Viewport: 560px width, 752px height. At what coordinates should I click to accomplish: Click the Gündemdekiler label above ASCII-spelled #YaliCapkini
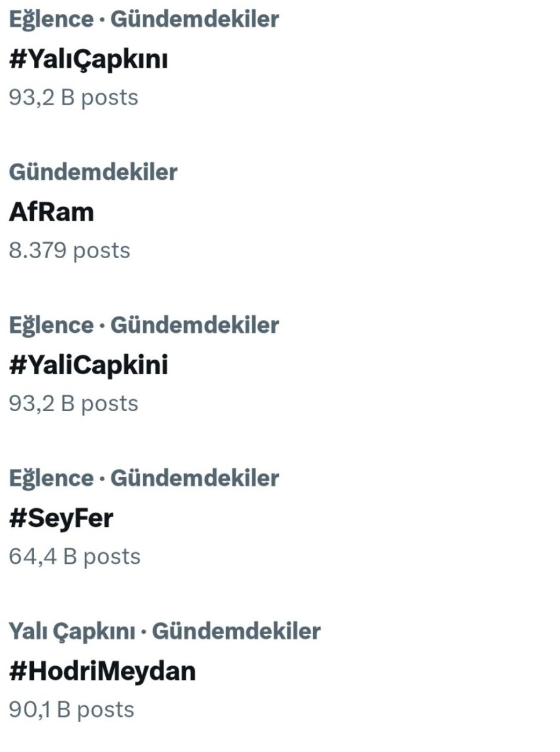tap(195, 325)
